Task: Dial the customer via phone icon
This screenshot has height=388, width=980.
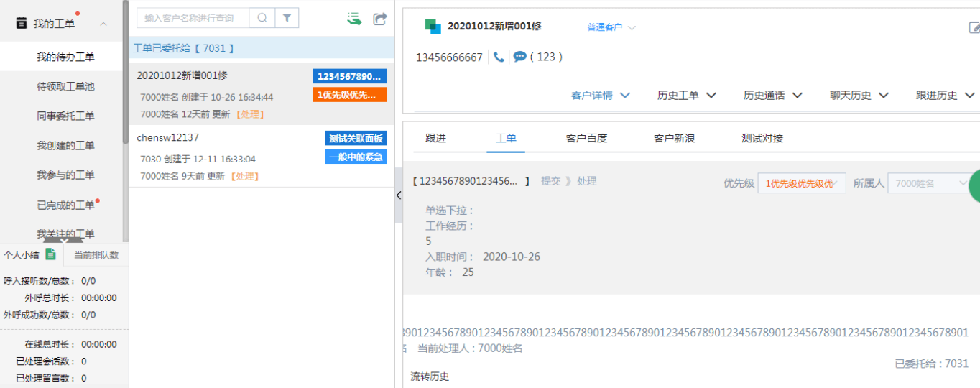Action: (499, 57)
